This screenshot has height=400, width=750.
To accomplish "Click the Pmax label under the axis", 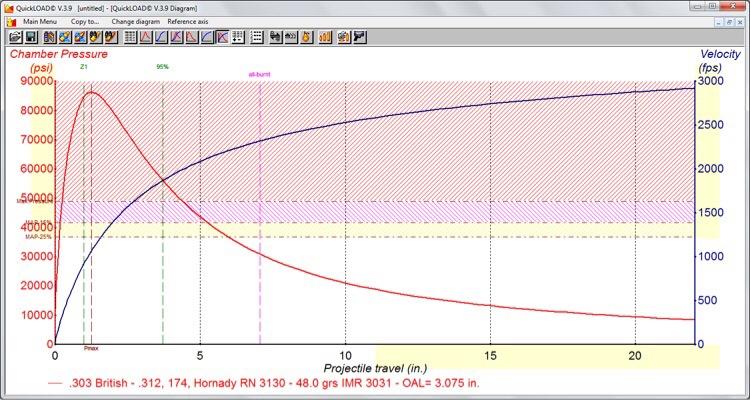I will 91,348.
